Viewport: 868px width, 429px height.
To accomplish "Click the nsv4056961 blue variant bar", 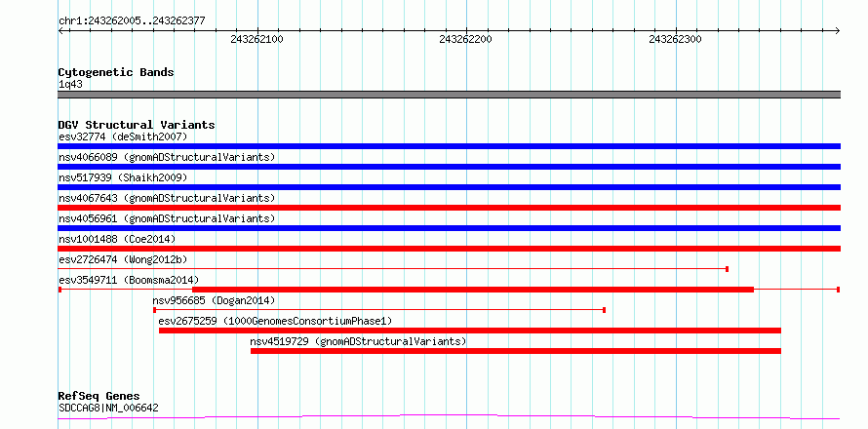I will point(449,228).
